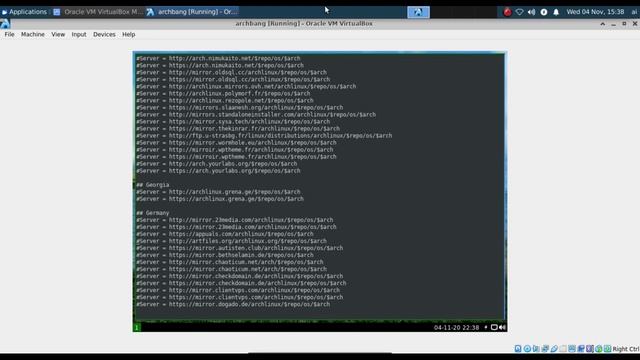This screenshot has height=360, width=640.
Task: Click the http://arch.nimukaito.net server line
Action: coord(218,58)
